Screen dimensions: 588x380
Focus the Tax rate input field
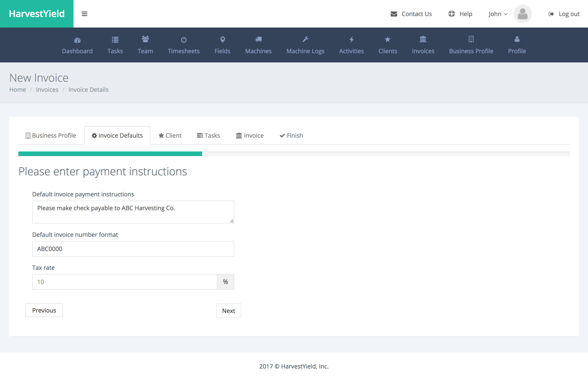(124, 282)
